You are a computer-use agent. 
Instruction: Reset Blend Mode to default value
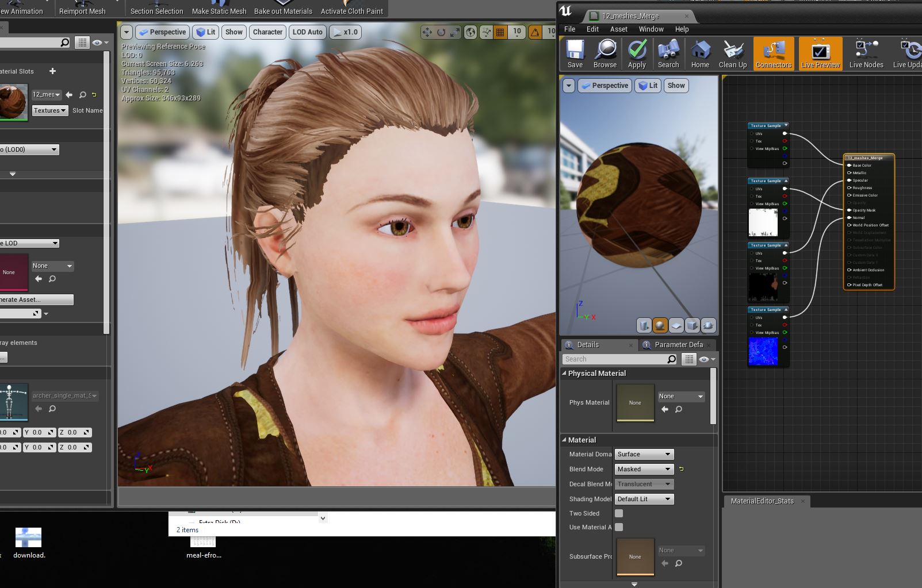pyautogui.click(x=682, y=469)
